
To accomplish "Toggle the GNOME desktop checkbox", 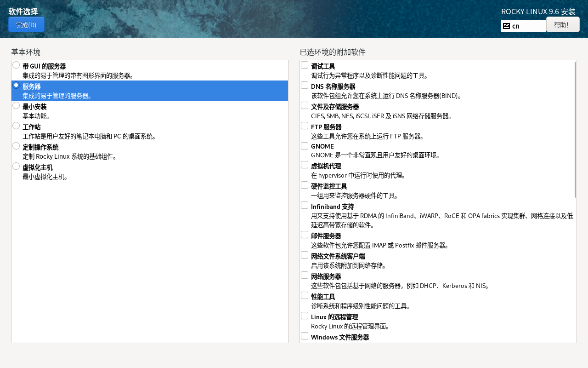I will [305, 146].
